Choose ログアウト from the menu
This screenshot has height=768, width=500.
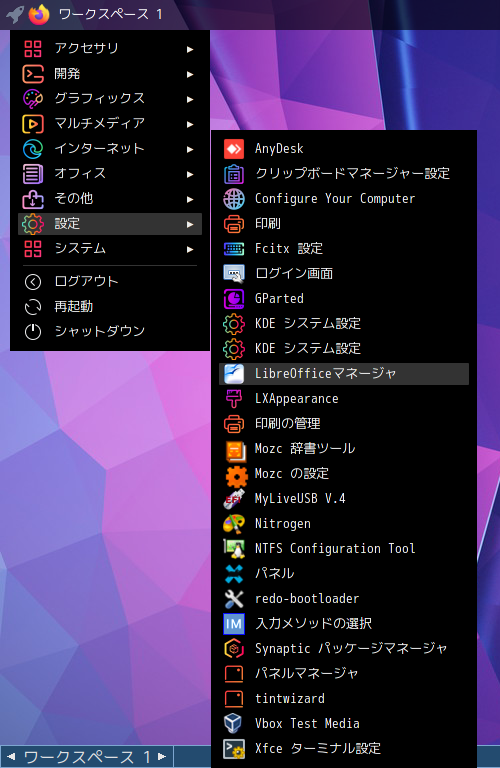pos(110,281)
